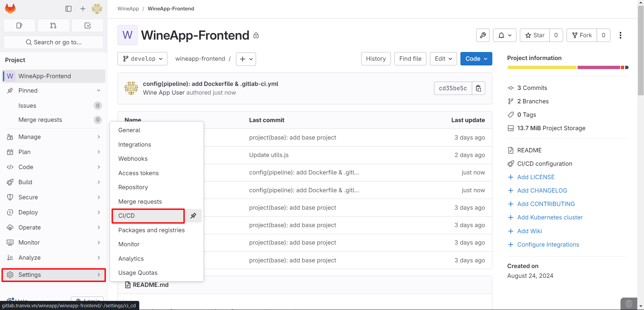This screenshot has width=644, height=310.
Task: Collapse the Pinned sidebar section
Action: coord(99,91)
